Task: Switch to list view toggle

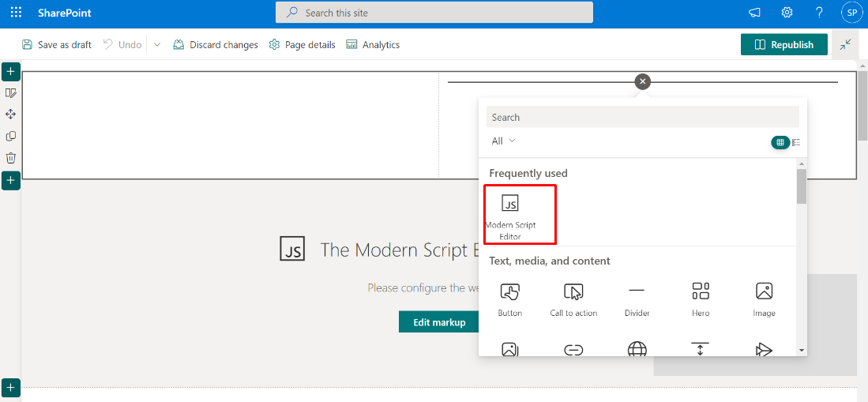Action: [x=796, y=142]
